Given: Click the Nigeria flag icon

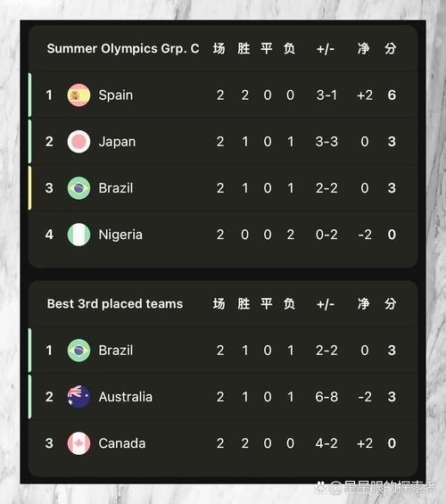Looking at the screenshot, I should [78, 235].
